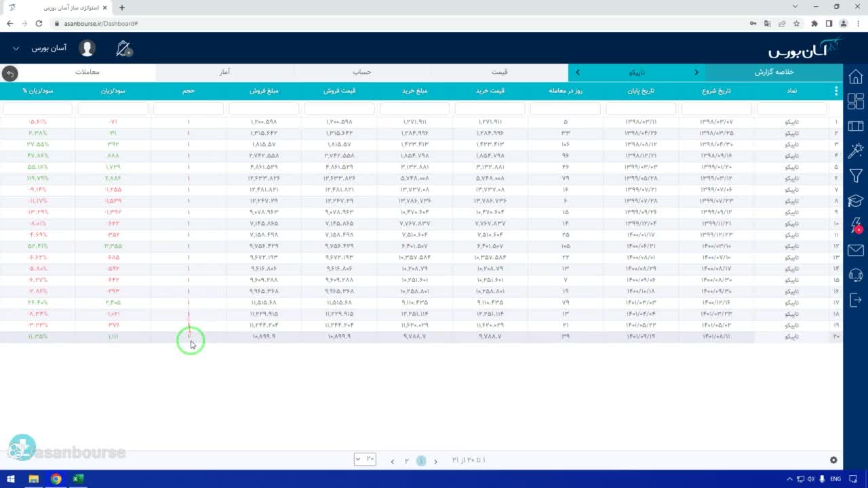Switch to the قیمت tab
Image resolution: width=868 pixels, height=488 pixels.
tap(500, 72)
